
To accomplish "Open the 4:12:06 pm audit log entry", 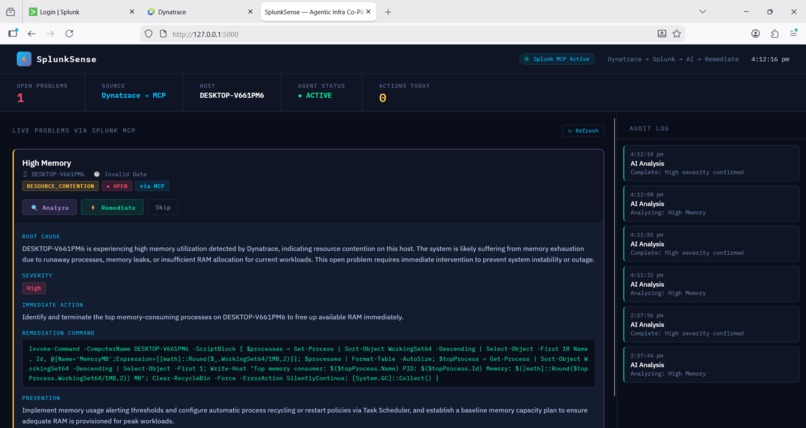I will (711, 203).
